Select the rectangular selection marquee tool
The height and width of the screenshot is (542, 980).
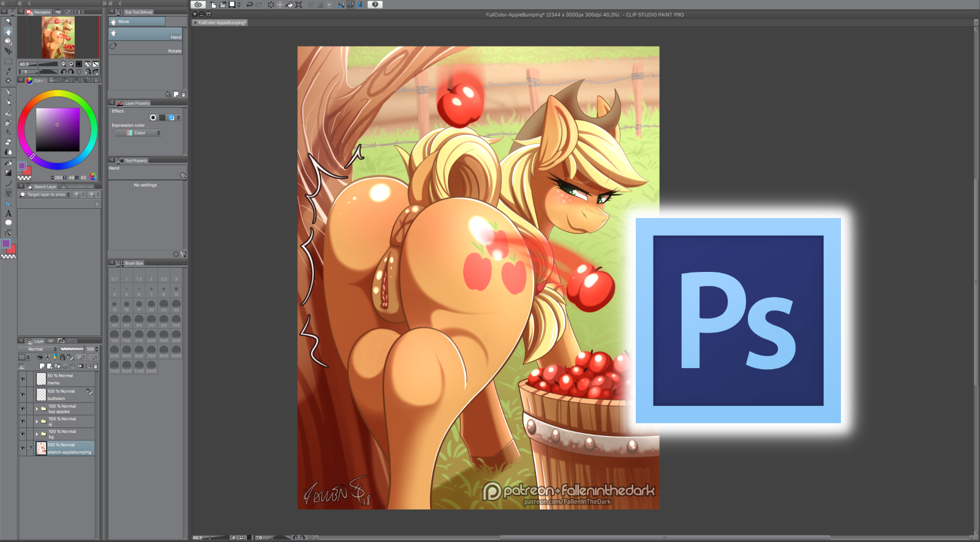pos(9,61)
